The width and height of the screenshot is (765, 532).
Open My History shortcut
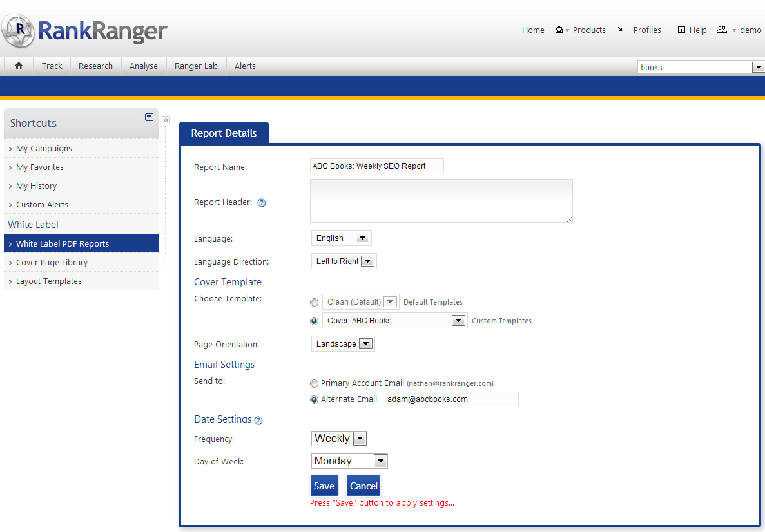pyautogui.click(x=81, y=185)
